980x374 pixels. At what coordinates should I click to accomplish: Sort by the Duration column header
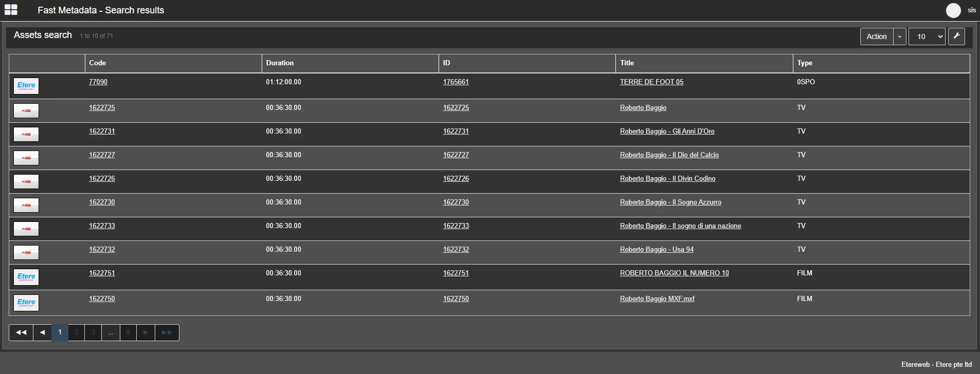280,63
